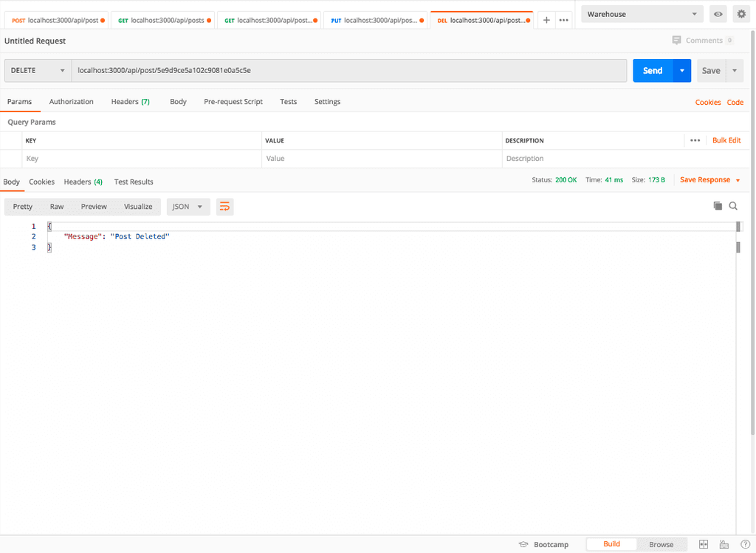Select the Raw response view

pos(57,207)
